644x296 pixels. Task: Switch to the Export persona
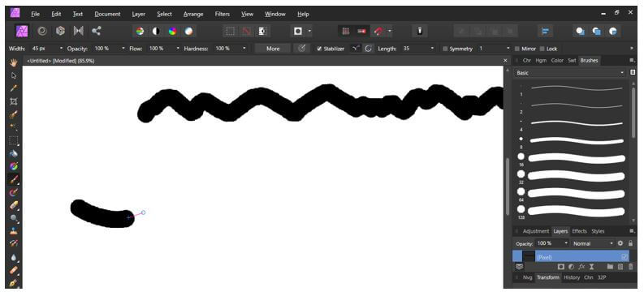(x=97, y=31)
